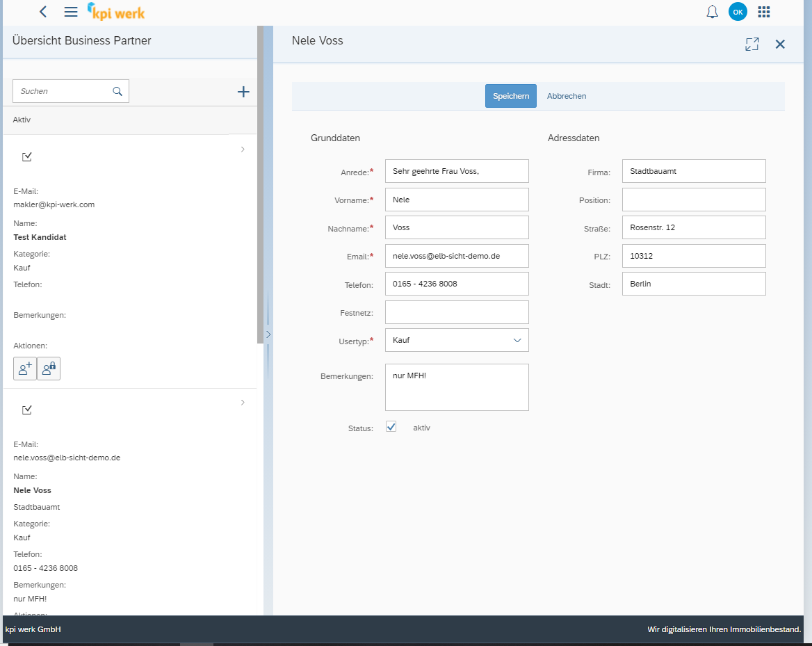Click the back arrow in the header
812x646 pixels.
[42, 11]
